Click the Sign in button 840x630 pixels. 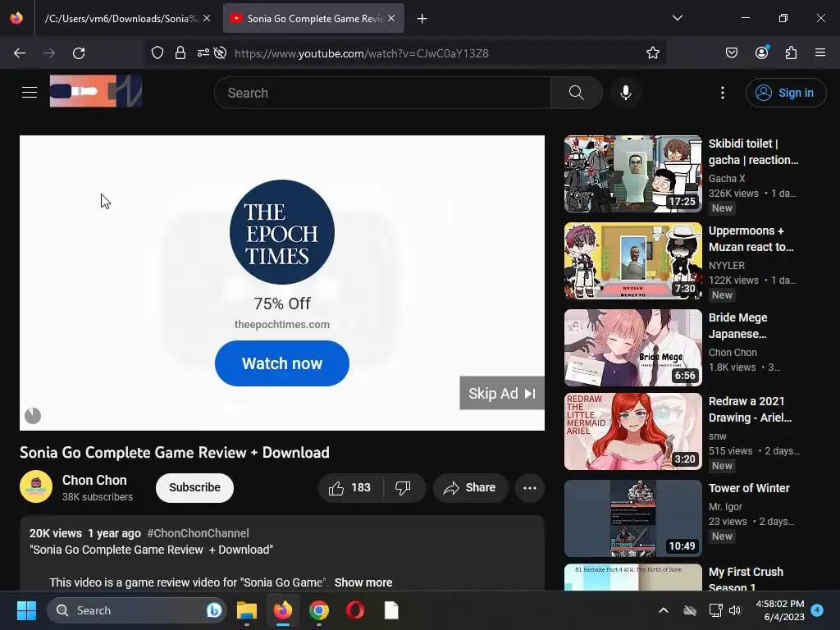coord(785,93)
